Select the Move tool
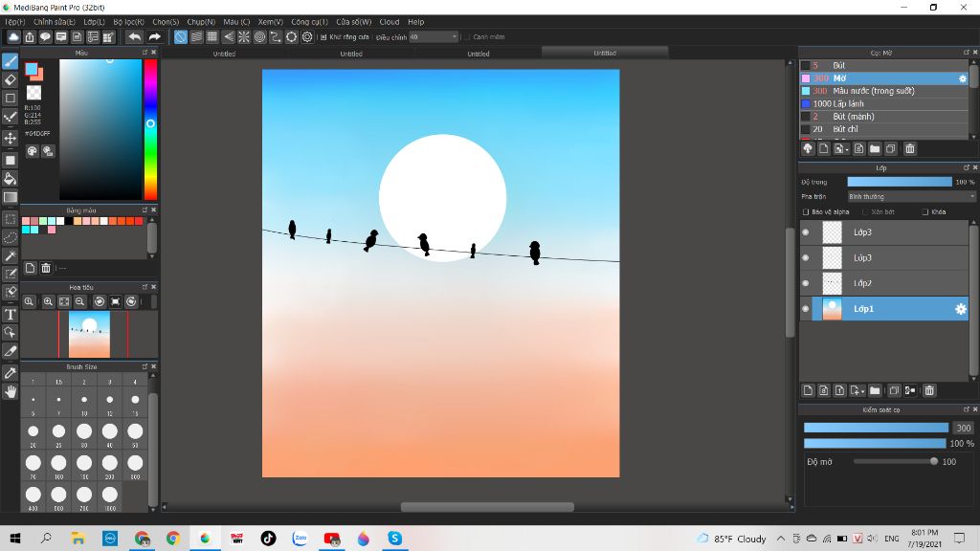This screenshot has width=980, height=551. click(10, 138)
